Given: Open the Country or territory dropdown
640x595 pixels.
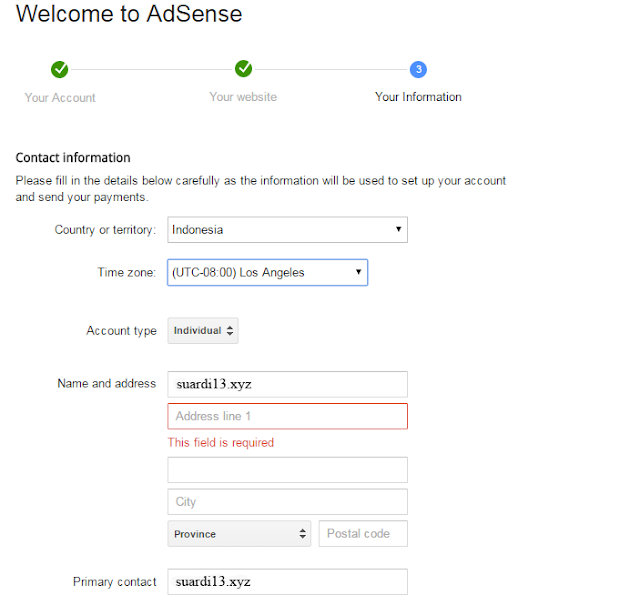Looking at the screenshot, I should pos(287,230).
